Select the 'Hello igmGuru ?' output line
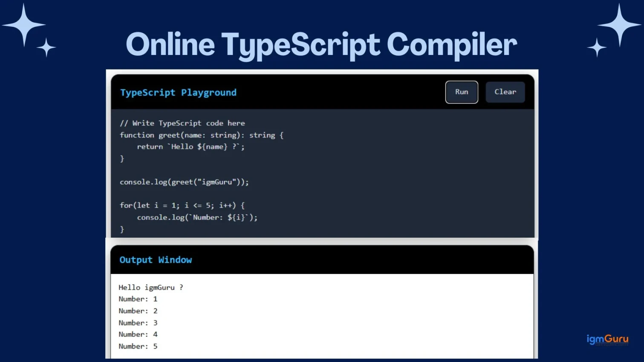644x362 pixels. point(151,287)
